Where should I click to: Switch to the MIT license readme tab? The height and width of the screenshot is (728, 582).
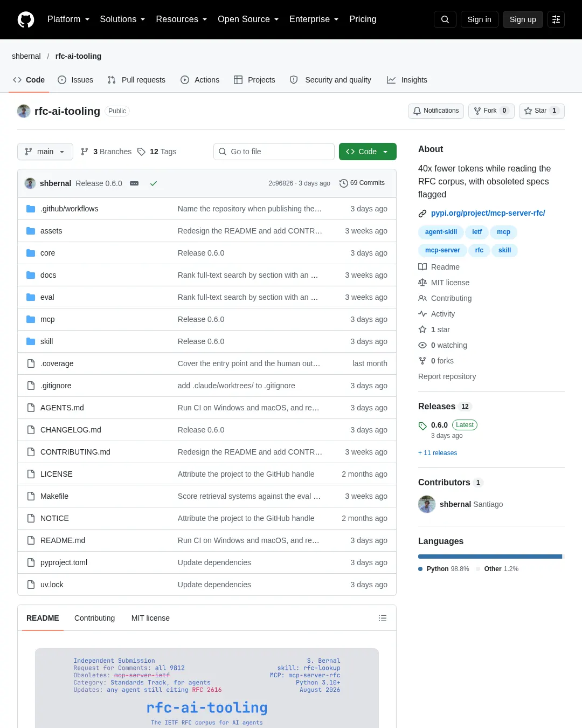pyautogui.click(x=150, y=618)
